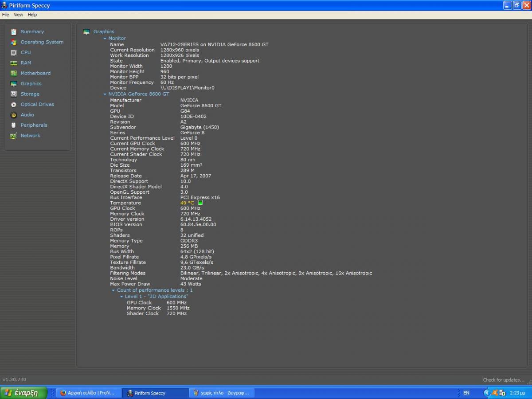
Task: Click the Monitor Name VA712-2SERIES value
Action: (215, 45)
